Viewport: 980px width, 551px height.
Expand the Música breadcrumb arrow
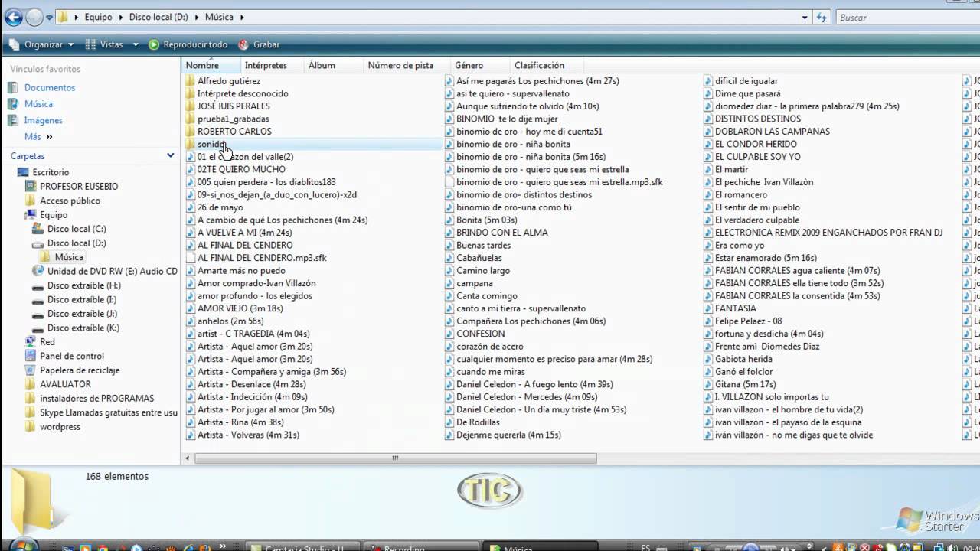click(241, 17)
